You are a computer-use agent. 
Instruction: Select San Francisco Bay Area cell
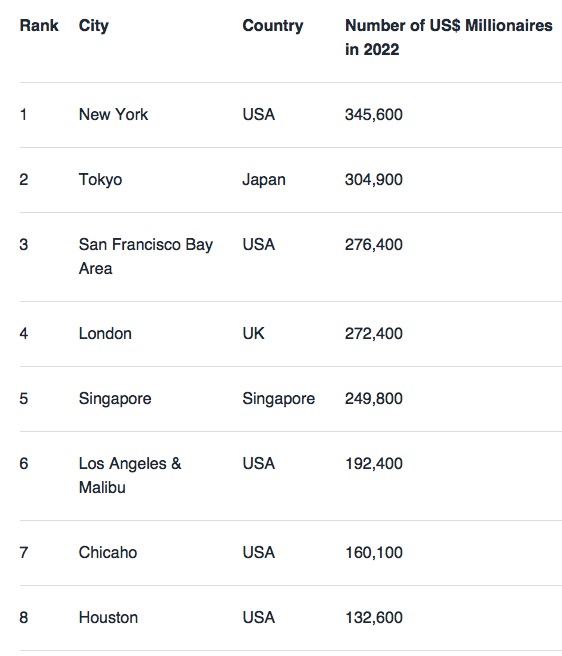146,256
